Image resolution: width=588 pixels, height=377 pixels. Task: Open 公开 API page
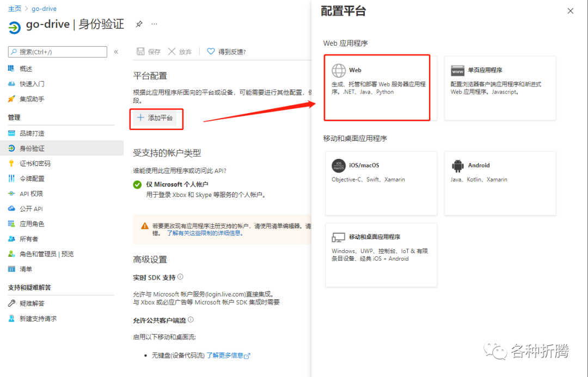[x=31, y=209]
